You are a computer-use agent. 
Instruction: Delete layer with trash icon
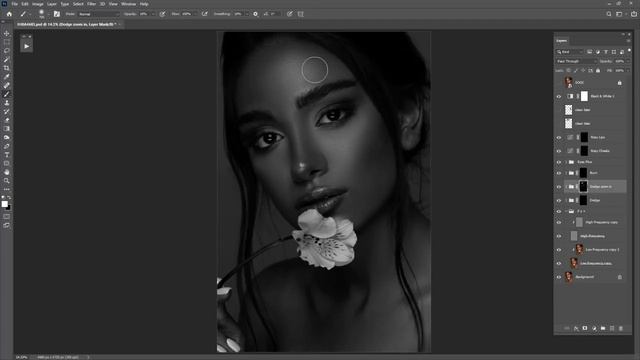tap(621, 328)
